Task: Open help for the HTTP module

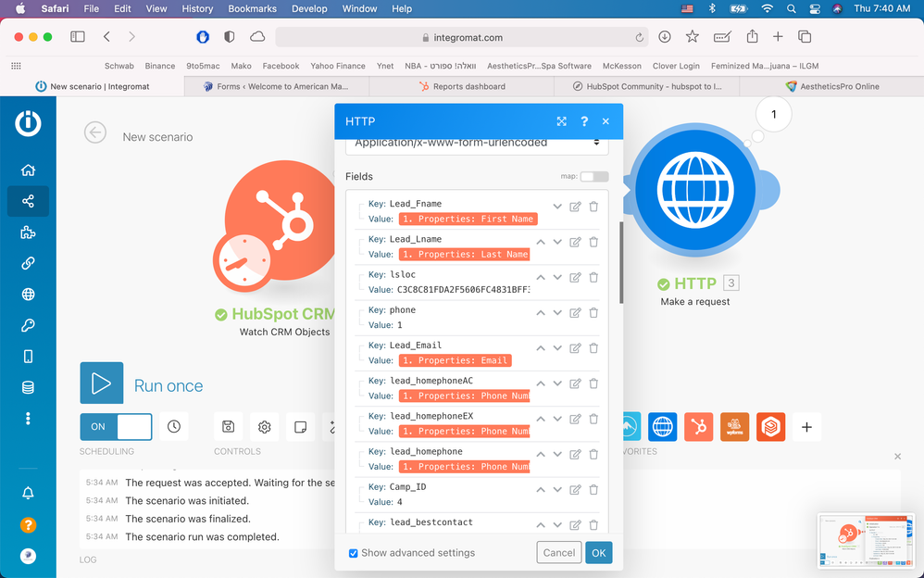Action: click(x=584, y=121)
